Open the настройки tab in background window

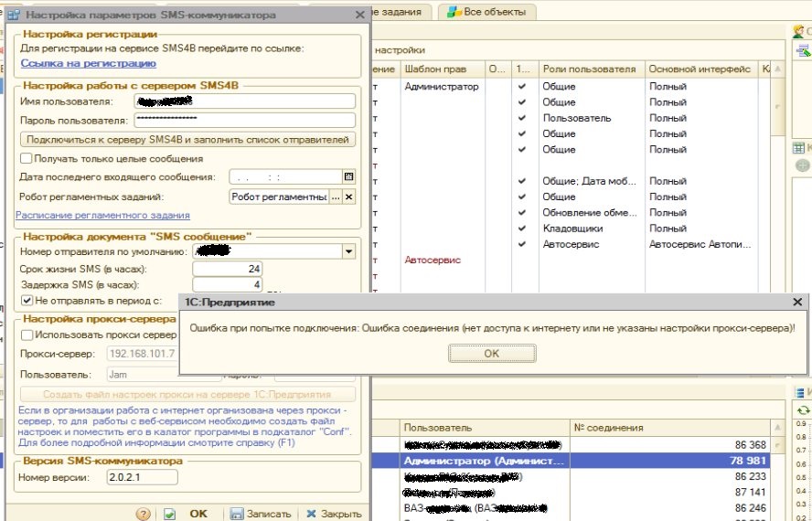coord(400,50)
